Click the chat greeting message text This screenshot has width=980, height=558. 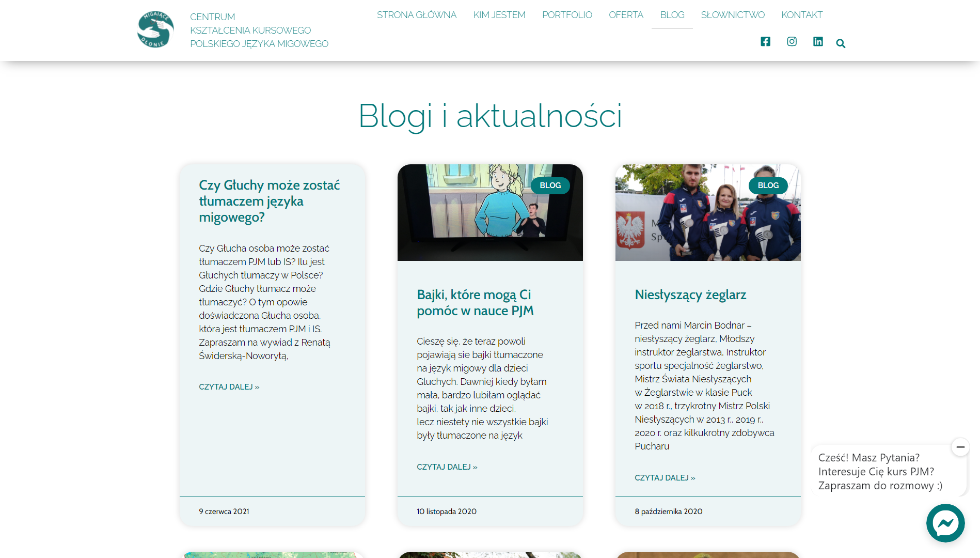[880, 472]
